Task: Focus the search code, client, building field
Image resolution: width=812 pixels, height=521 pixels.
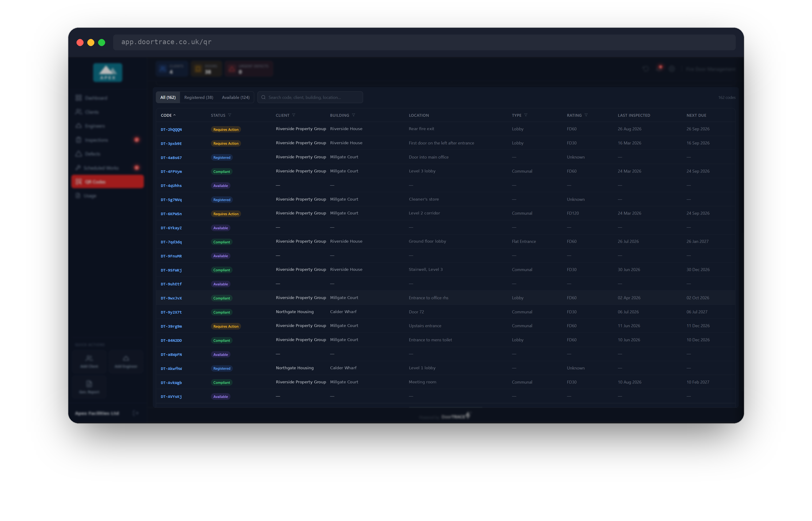Action: point(310,97)
